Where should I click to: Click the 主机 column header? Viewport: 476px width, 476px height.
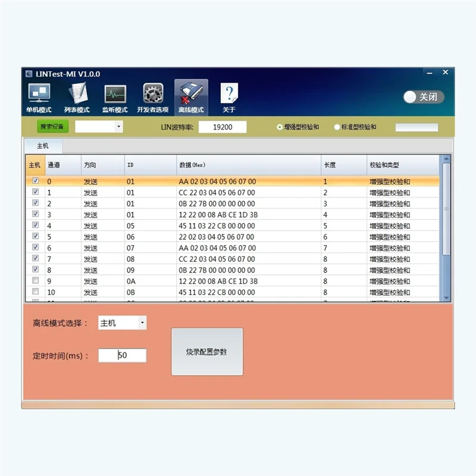(x=35, y=165)
